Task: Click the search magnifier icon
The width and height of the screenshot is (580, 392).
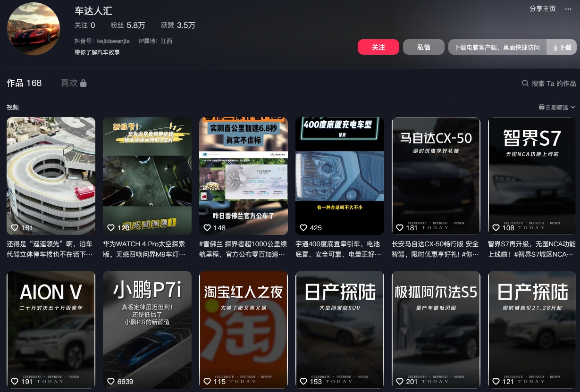Action: click(525, 83)
